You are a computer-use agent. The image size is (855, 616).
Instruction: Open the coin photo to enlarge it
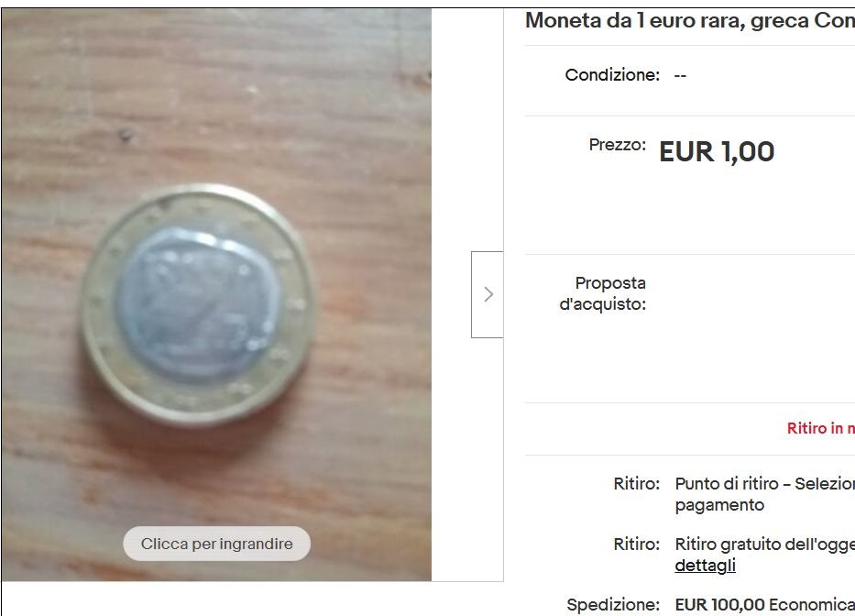tap(216, 294)
